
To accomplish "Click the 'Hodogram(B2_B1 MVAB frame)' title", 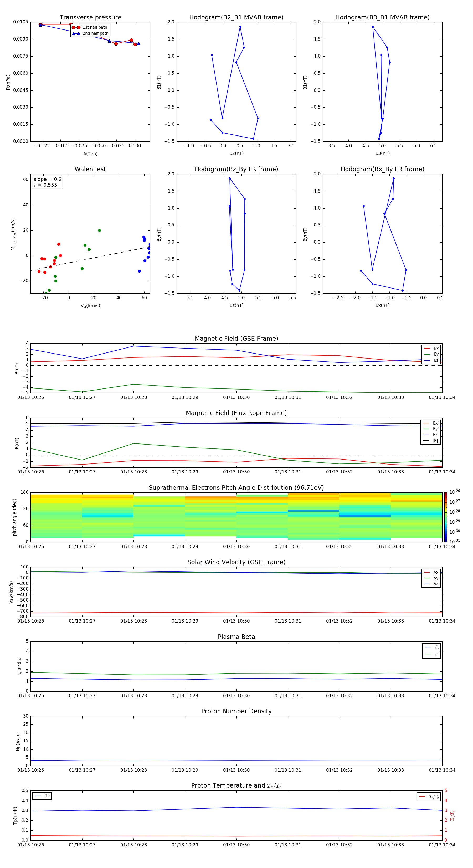I will [x=236, y=18].
